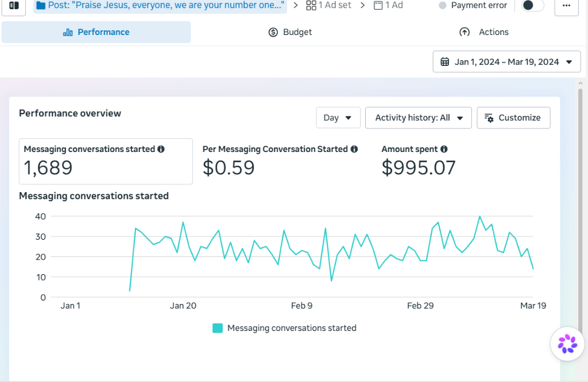588x382 pixels.
Task: Expand the date range dropdown arrow
Action: 569,62
